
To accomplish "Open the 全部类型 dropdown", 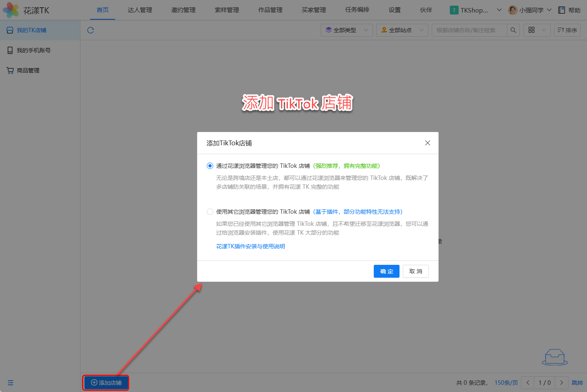I will [347, 30].
